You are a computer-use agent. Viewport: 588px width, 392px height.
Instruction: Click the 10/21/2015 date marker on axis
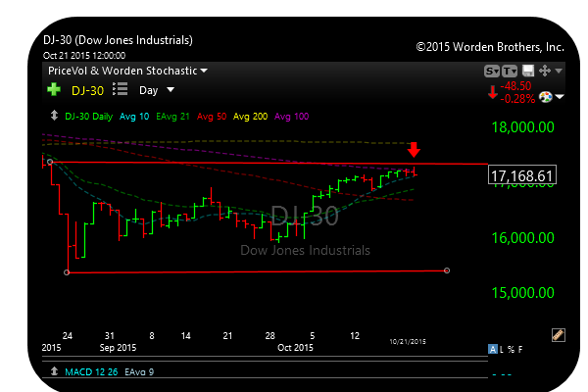coord(408,342)
